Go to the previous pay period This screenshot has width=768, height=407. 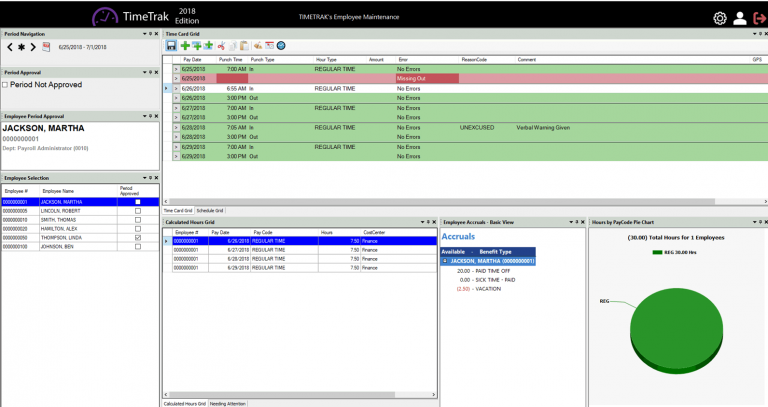point(10,47)
